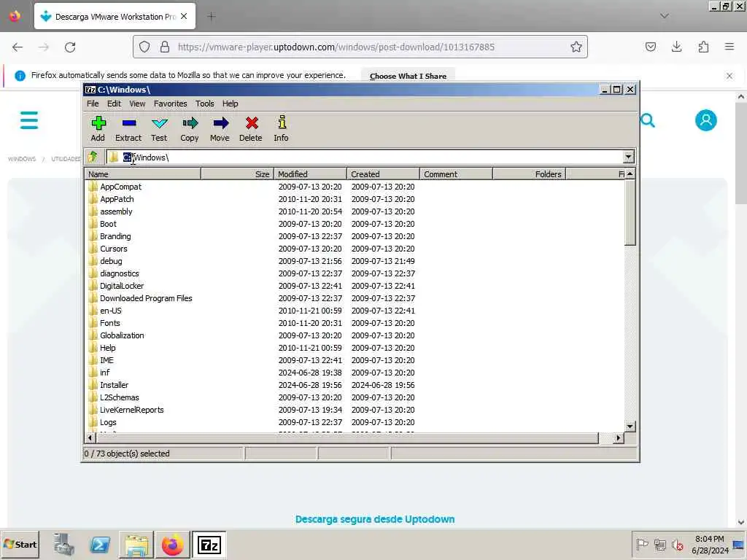Sort list by Name column header
The image size is (747, 560).
(x=142, y=174)
